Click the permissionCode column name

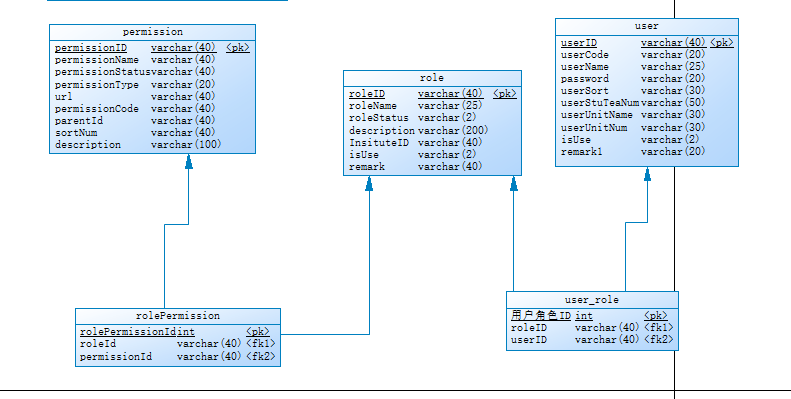tap(96, 108)
